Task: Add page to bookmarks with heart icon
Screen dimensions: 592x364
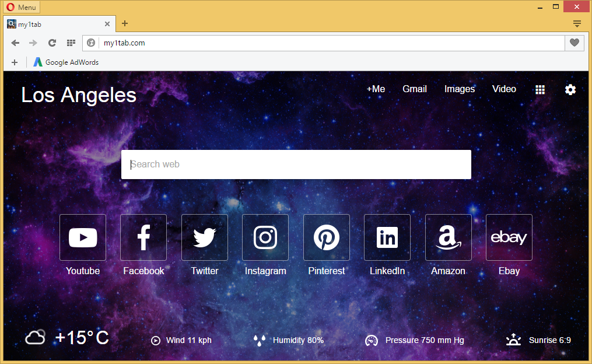Action: pos(575,43)
